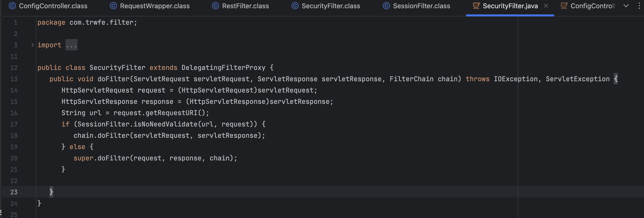
Task: Click the partially hidden ConfigController Java icon
Action: [x=564, y=6]
